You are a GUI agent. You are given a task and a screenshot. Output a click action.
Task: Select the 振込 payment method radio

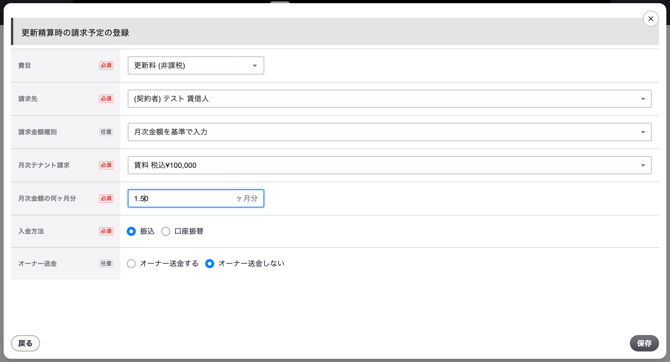(131, 231)
